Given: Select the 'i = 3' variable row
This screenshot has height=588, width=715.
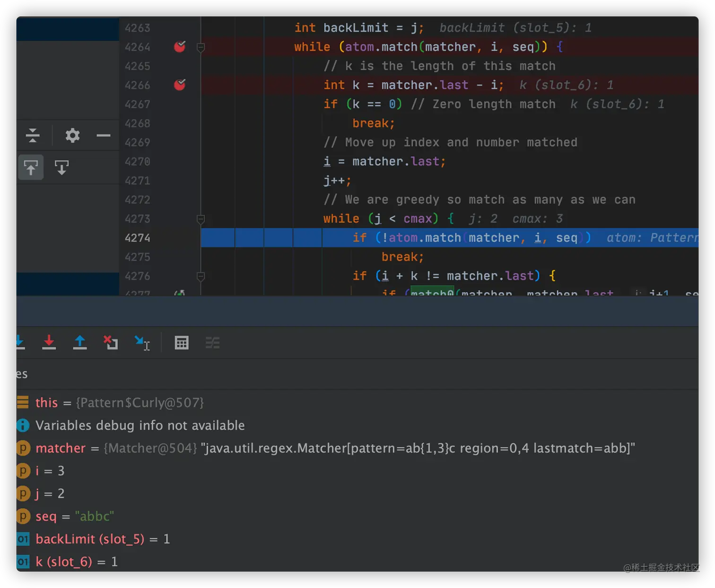Looking at the screenshot, I should coord(357,470).
